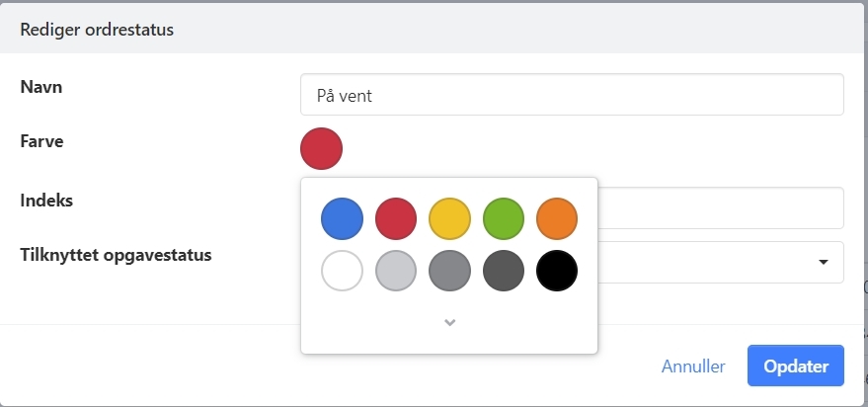868x407 pixels.
Task: Choose the orange color swatch
Action: point(557,218)
